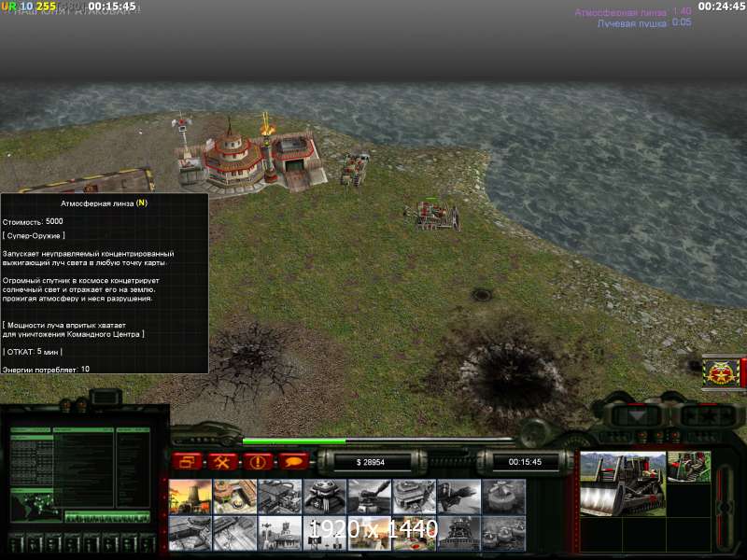Image resolution: width=747 pixels, height=560 pixels.
Task: Click the red exclamation mark beacon button
Action: [258, 461]
